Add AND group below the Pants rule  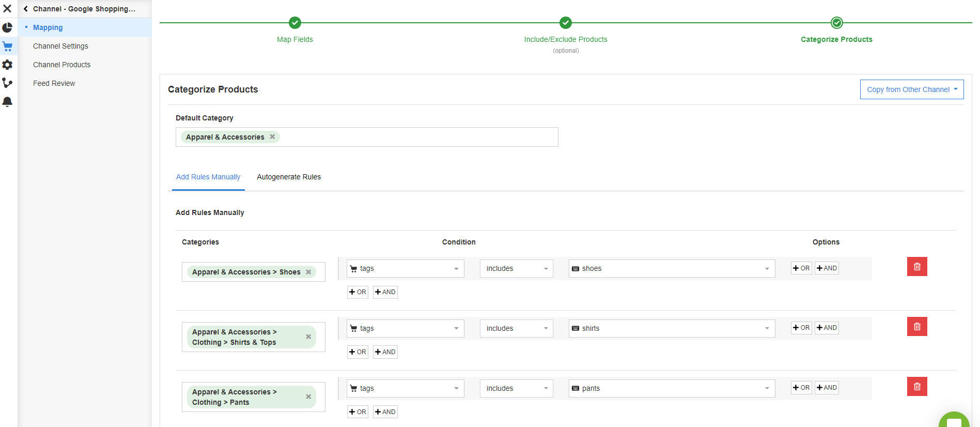[385, 412]
